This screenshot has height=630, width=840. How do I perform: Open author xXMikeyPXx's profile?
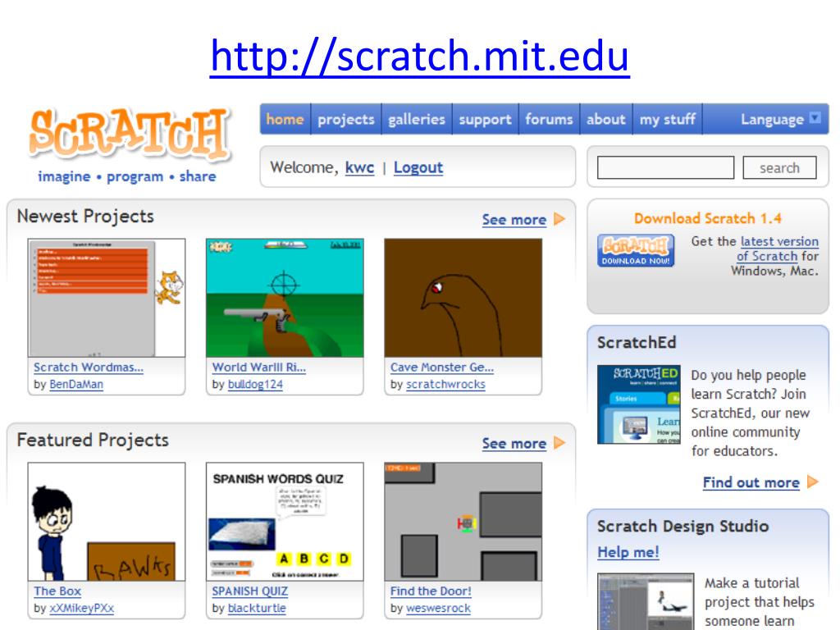point(81,609)
